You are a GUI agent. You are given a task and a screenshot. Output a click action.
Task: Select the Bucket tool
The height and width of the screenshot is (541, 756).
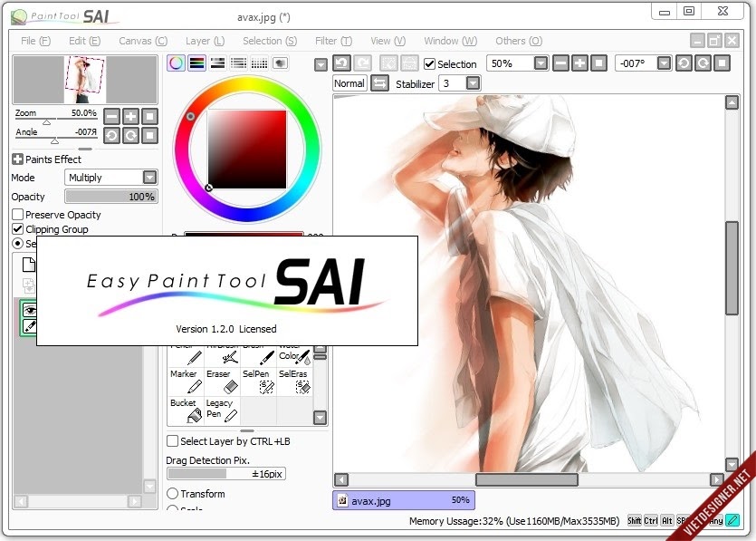187,411
